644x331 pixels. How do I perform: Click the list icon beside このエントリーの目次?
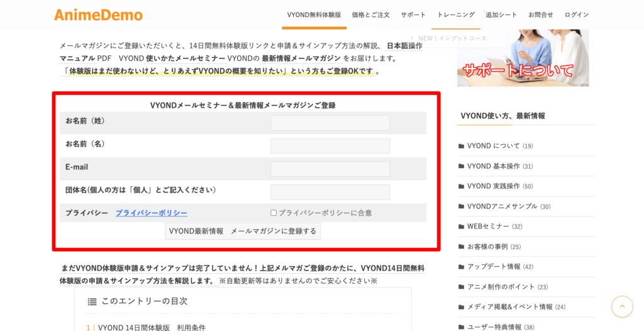[x=92, y=302]
